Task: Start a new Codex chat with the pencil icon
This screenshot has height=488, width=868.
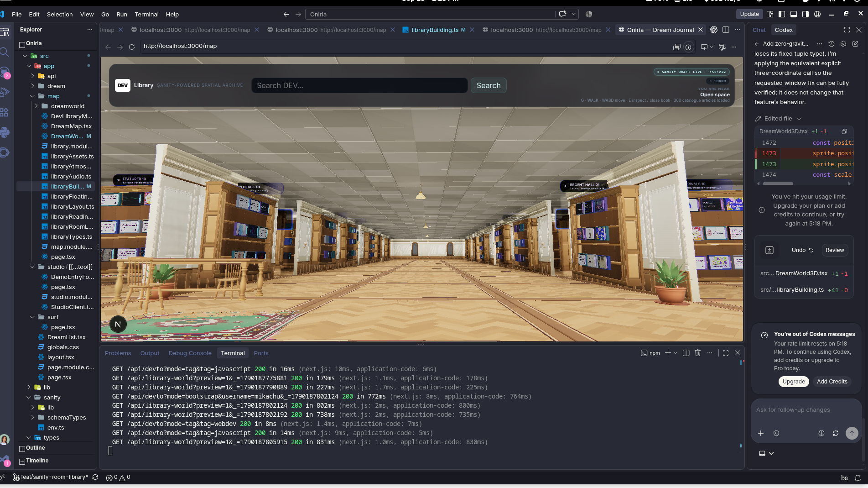Action: (x=855, y=44)
